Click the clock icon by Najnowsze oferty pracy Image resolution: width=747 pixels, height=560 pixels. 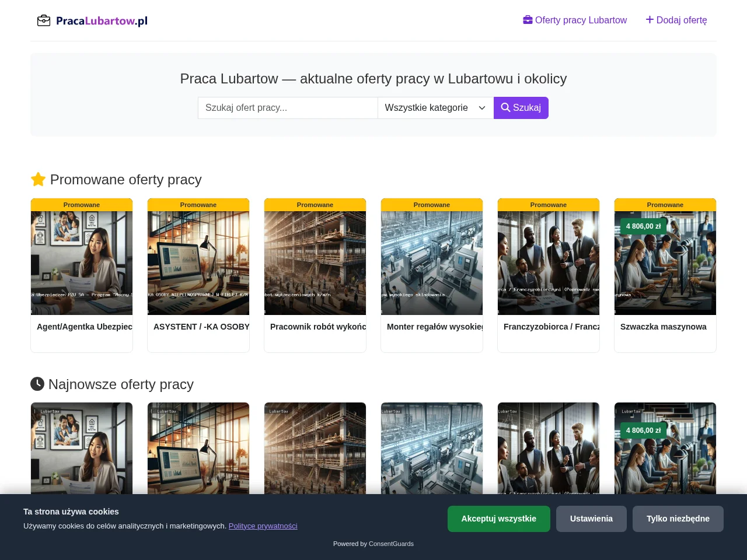pyautogui.click(x=37, y=384)
